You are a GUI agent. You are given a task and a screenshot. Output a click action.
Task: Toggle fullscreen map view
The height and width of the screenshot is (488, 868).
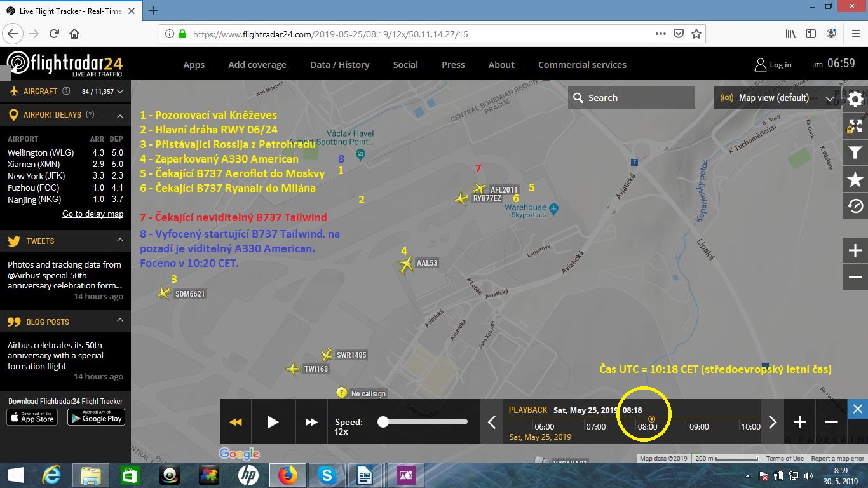click(x=855, y=126)
